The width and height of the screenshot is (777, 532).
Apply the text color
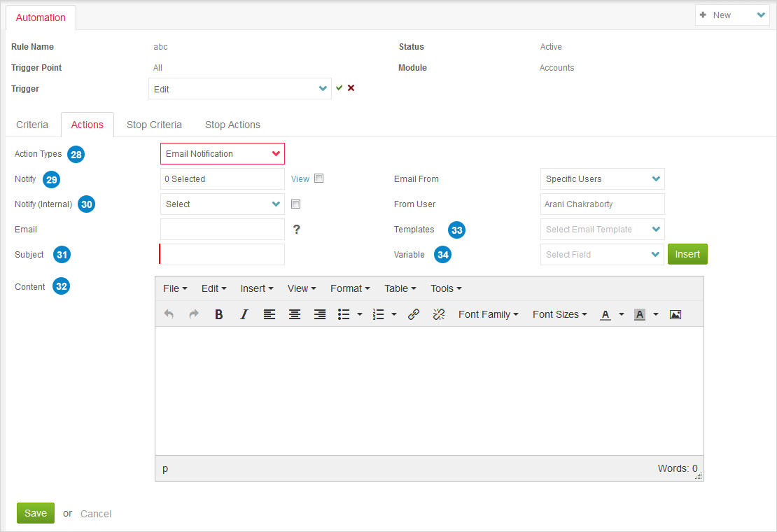tap(605, 314)
